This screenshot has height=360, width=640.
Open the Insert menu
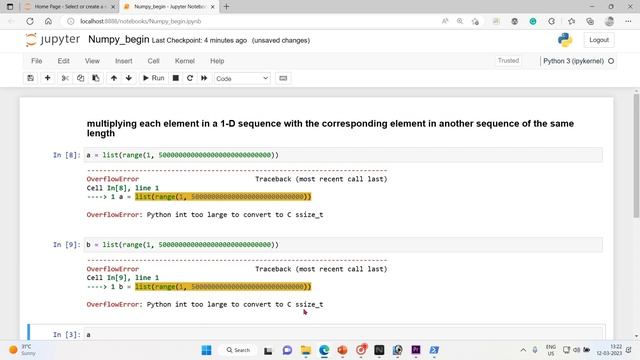[x=124, y=61]
